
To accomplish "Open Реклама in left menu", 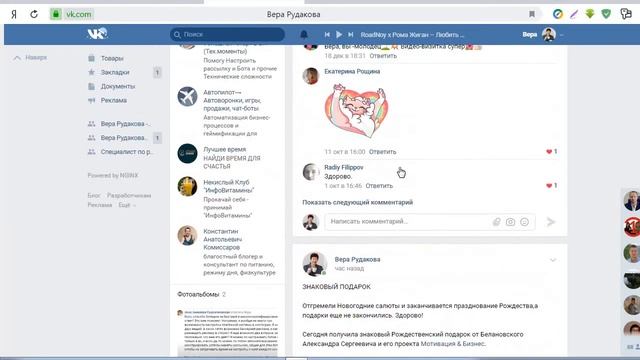I will 113,100.
